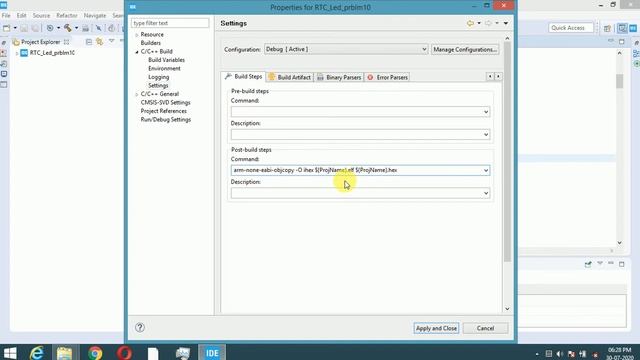Click the New project icon in the IDE toolbar
The height and width of the screenshot is (360, 640).
coord(7,28)
